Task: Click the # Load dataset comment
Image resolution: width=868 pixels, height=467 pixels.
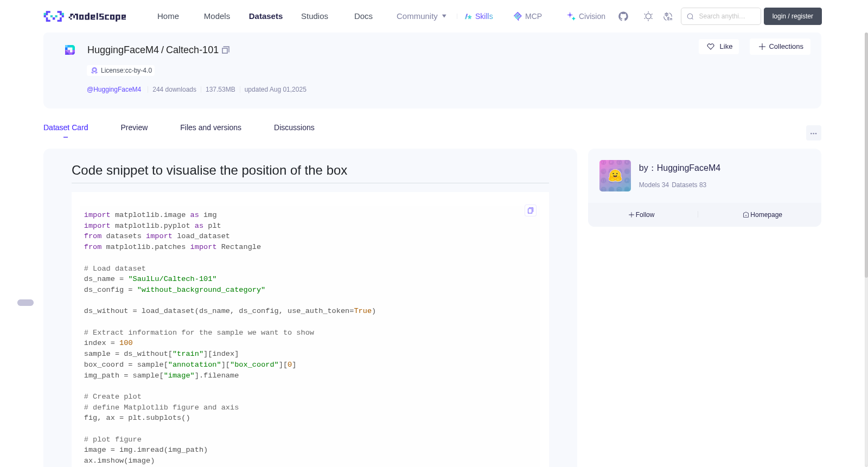Action: (115, 268)
